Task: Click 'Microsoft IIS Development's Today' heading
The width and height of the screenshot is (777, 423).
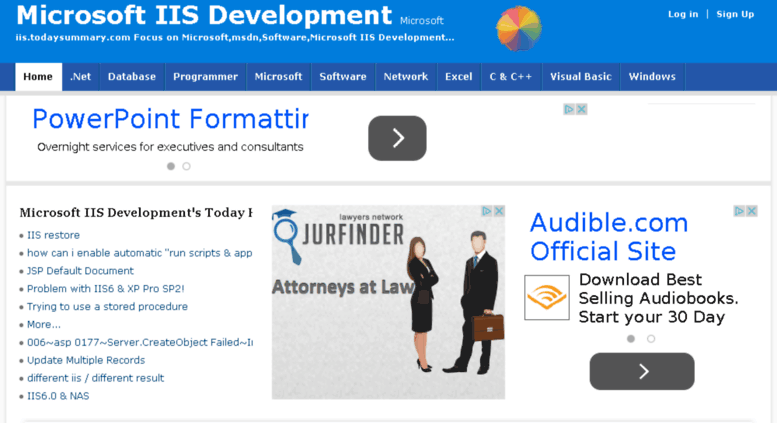Action: (136, 212)
